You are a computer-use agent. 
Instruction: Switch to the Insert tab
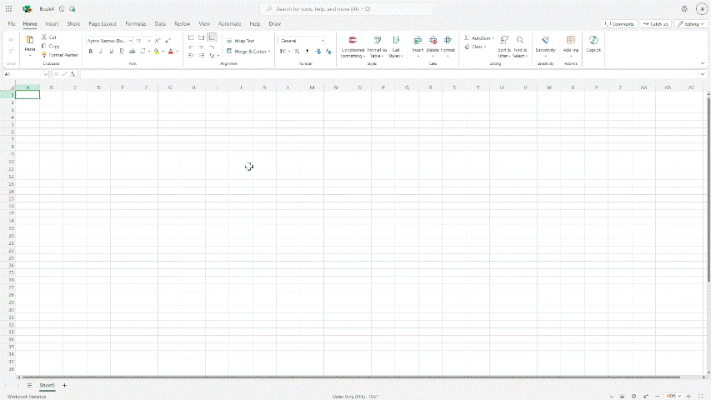(x=52, y=24)
